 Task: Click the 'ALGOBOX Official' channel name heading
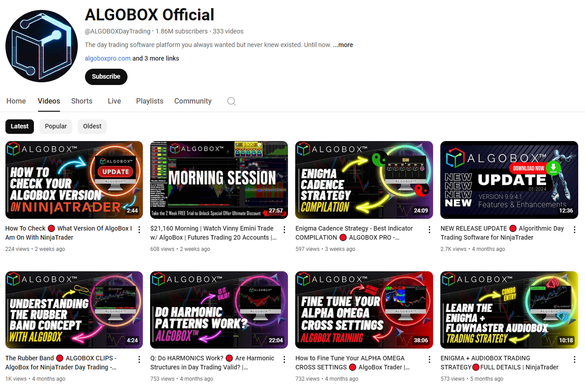tap(150, 15)
